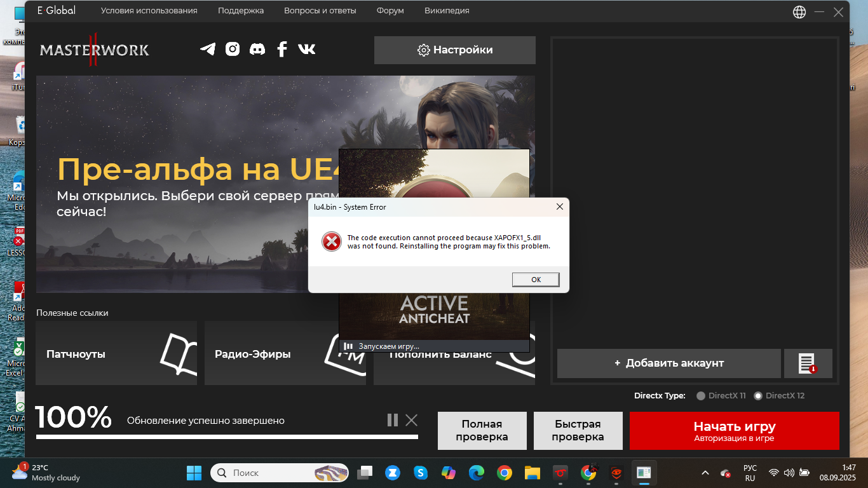Click the taskbar Поиск search box

(280, 473)
